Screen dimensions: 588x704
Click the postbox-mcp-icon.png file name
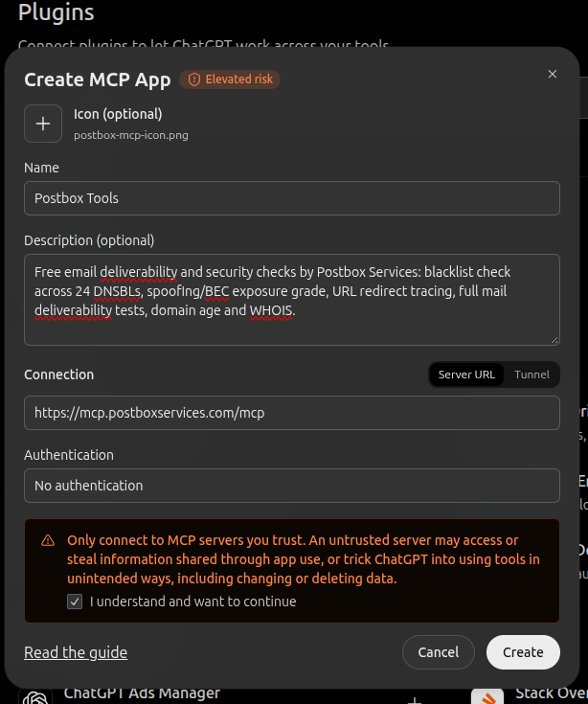click(131, 135)
